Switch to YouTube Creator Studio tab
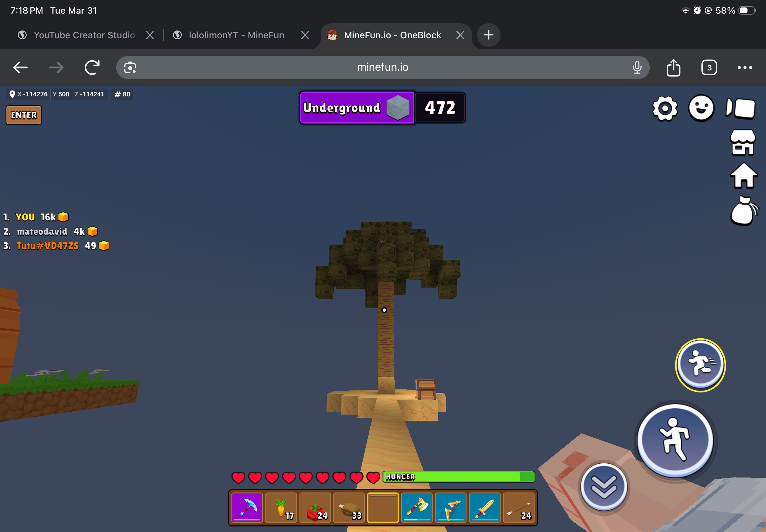The width and height of the screenshot is (766, 532). 84,35
